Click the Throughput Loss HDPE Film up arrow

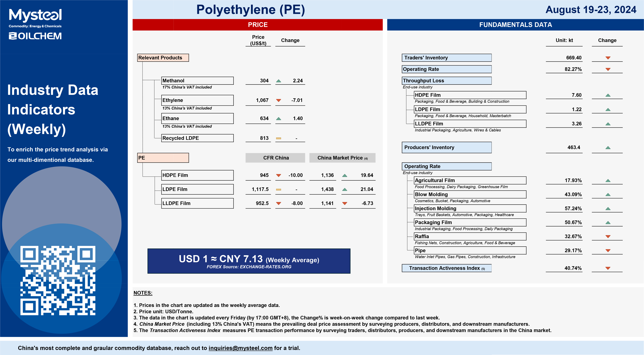pyautogui.click(x=608, y=95)
